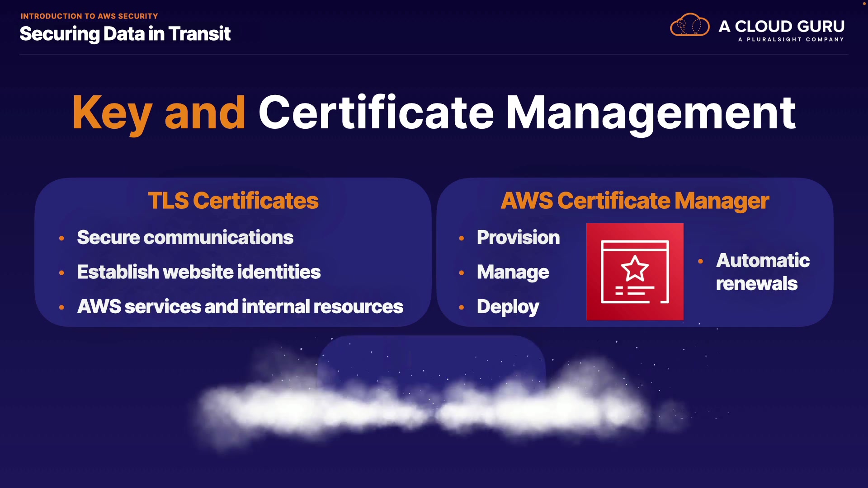The height and width of the screenshot is (488, 868).
Task: Click the Automatic renewals text
Action: [762, 272]
